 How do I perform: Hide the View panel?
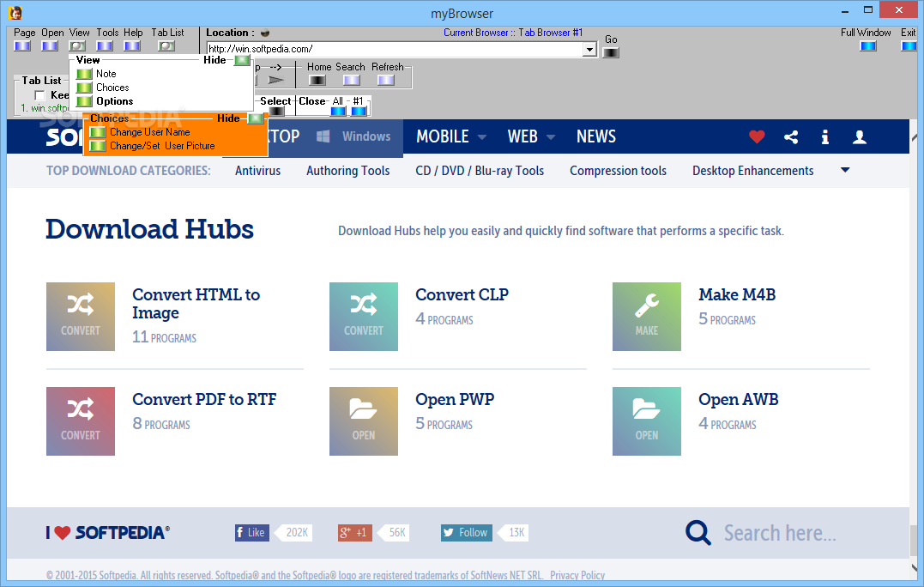point(242,60)
